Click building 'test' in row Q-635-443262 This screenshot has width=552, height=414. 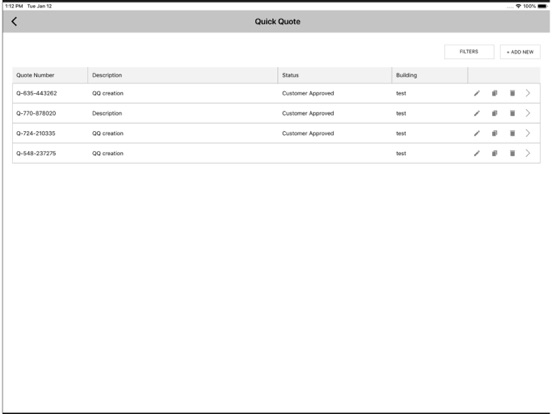(x=401, y=93)
